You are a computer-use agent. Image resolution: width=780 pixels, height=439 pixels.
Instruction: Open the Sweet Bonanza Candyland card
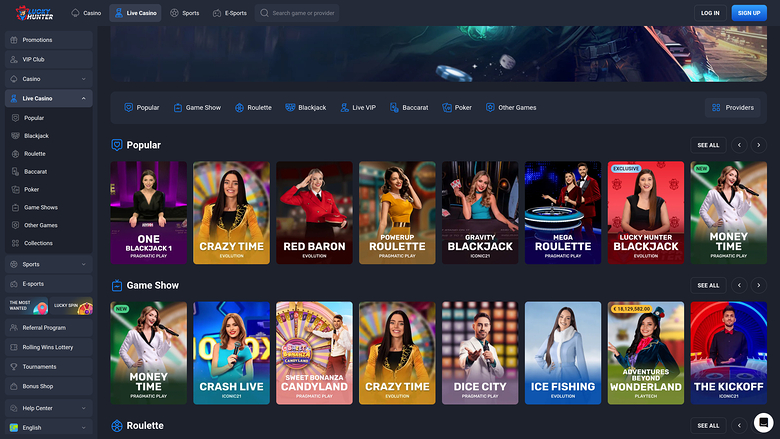pyautogui.click(x=314, y=353)
